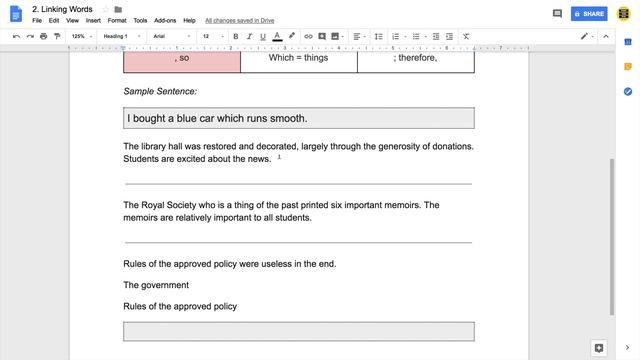
Task: Toggle bold formatting
Action: click(x=236, y=36)
